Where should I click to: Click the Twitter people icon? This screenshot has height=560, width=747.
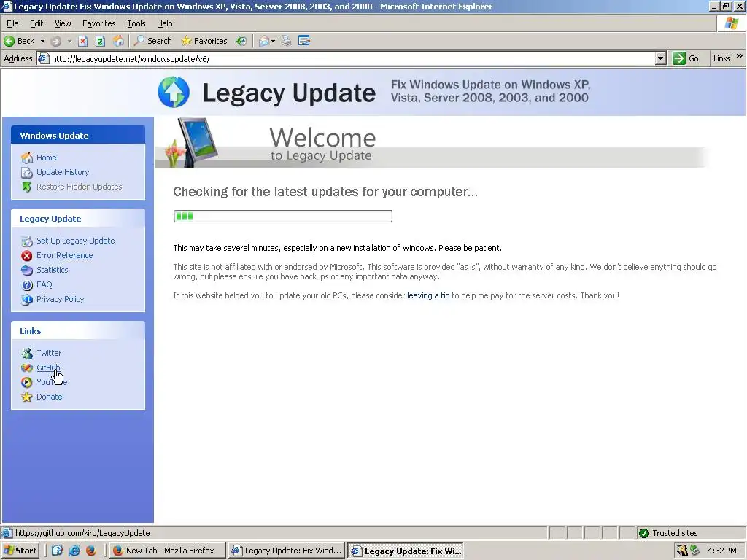[x=27, y=354]
